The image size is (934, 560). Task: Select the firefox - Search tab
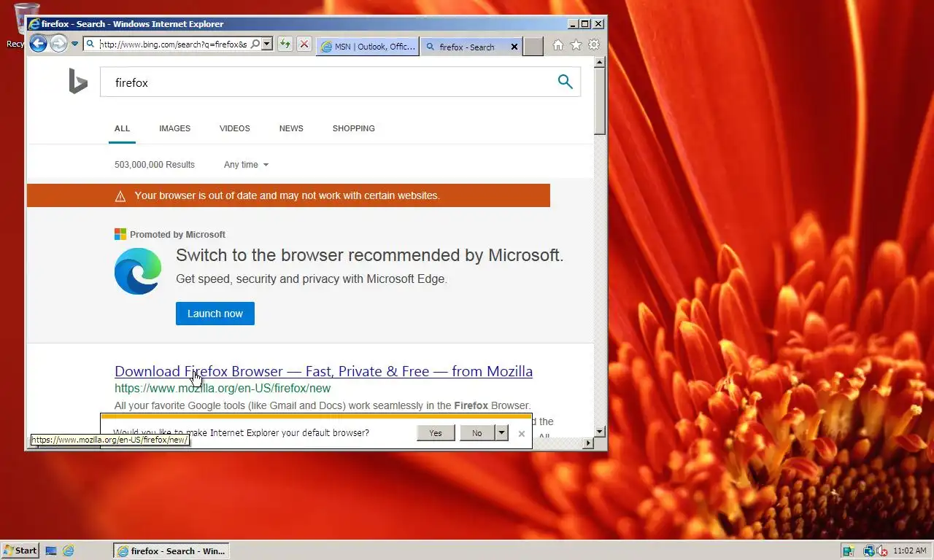466,47
